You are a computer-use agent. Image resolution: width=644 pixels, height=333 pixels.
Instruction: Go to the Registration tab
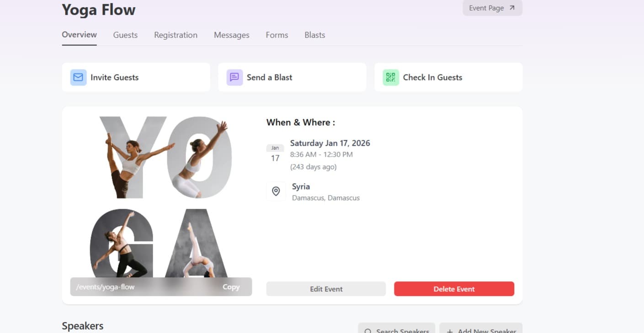[x=176, y=35]
